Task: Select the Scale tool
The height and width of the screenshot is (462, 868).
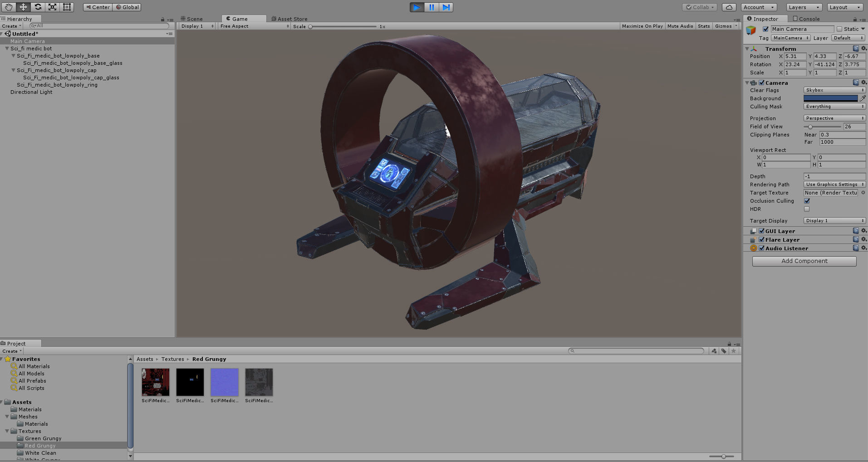Action: [x=52, y=7]
